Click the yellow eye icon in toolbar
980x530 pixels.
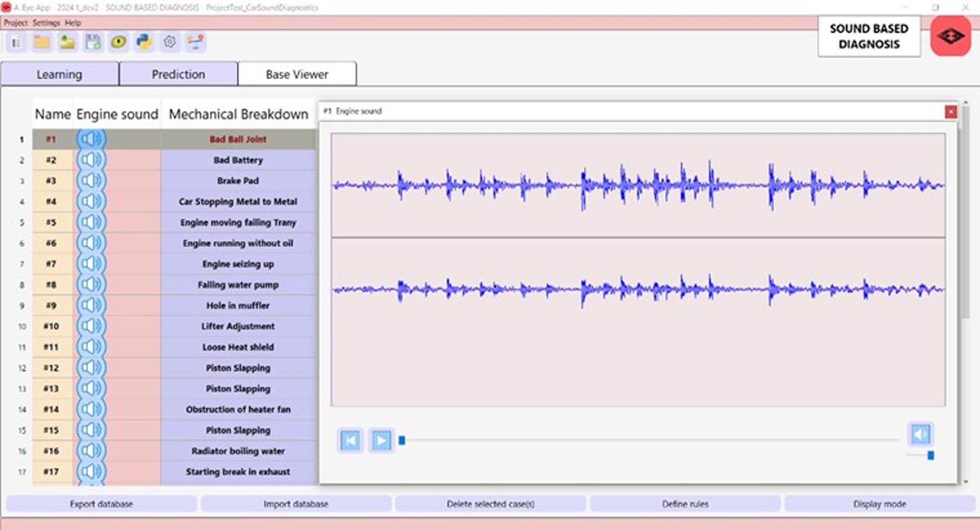118,42
